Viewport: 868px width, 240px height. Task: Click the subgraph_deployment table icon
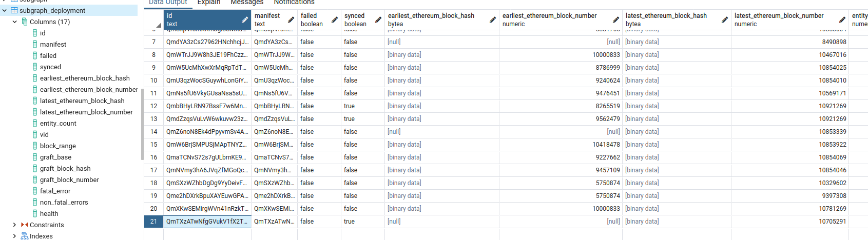click(x=14, y=10)
